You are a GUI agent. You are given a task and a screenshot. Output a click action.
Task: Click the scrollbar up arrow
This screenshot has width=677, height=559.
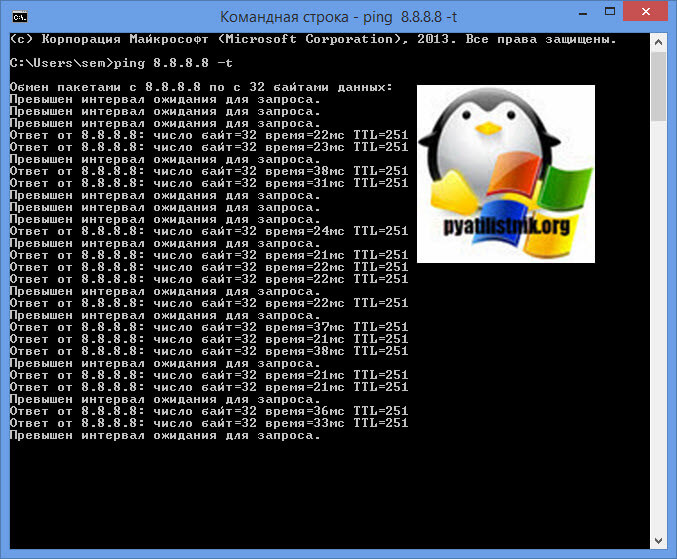[x=658, y=40]
